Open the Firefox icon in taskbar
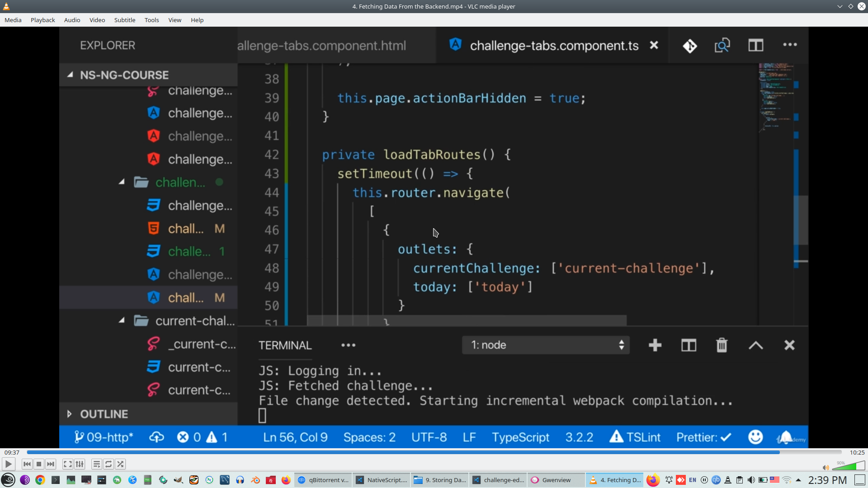The width and height of the screenshot is (868, 488). pyautogui.click(x=286, y=480)
